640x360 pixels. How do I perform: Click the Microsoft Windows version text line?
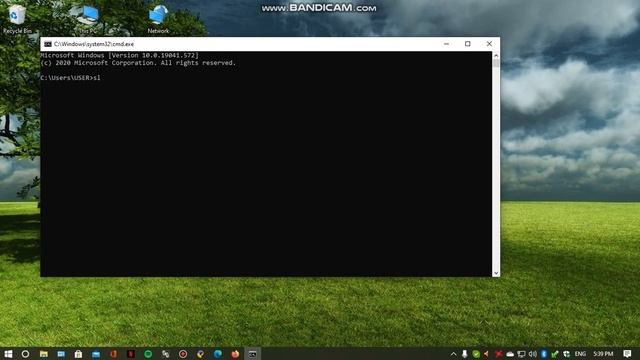point(119,55)
